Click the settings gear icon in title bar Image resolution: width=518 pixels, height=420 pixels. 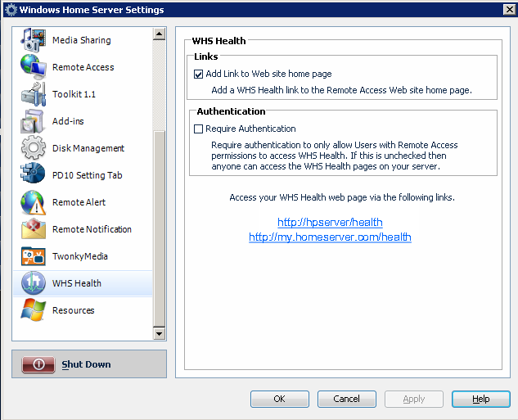click(x=11, y=10)
